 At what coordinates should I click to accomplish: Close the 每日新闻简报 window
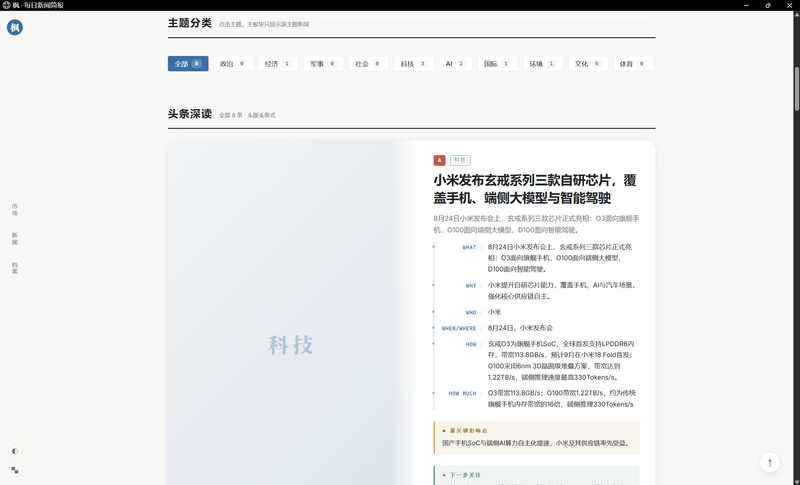pos(789,5)
